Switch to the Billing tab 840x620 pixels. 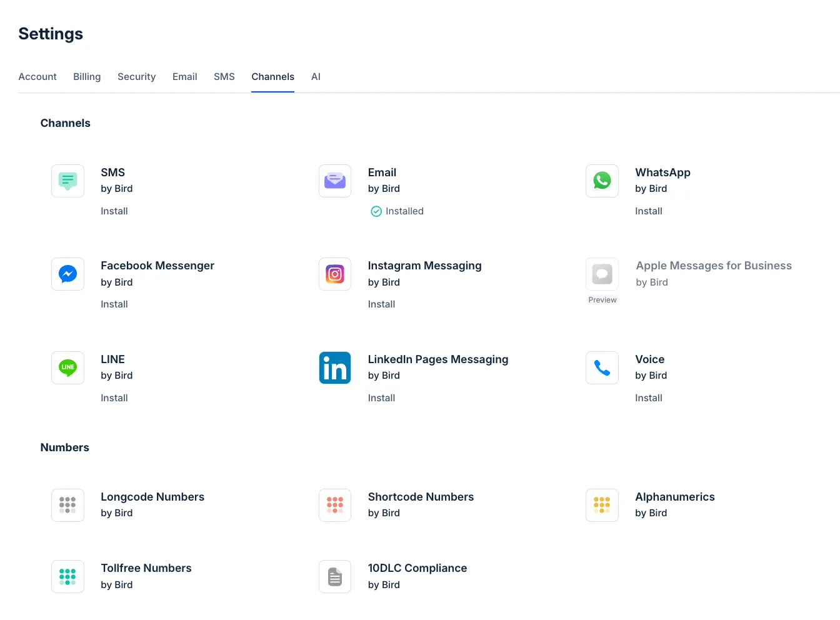pyautogui.click(x=87, y=76)
